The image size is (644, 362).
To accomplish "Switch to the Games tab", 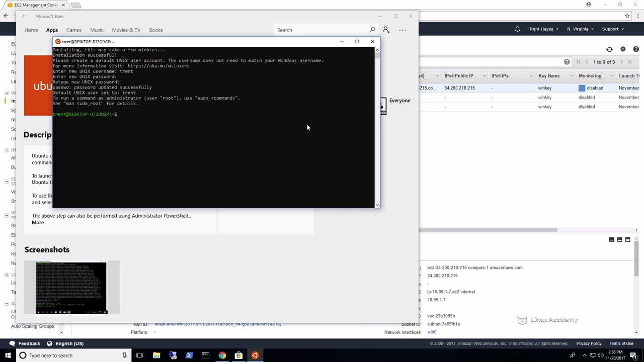I will point(73,30).
